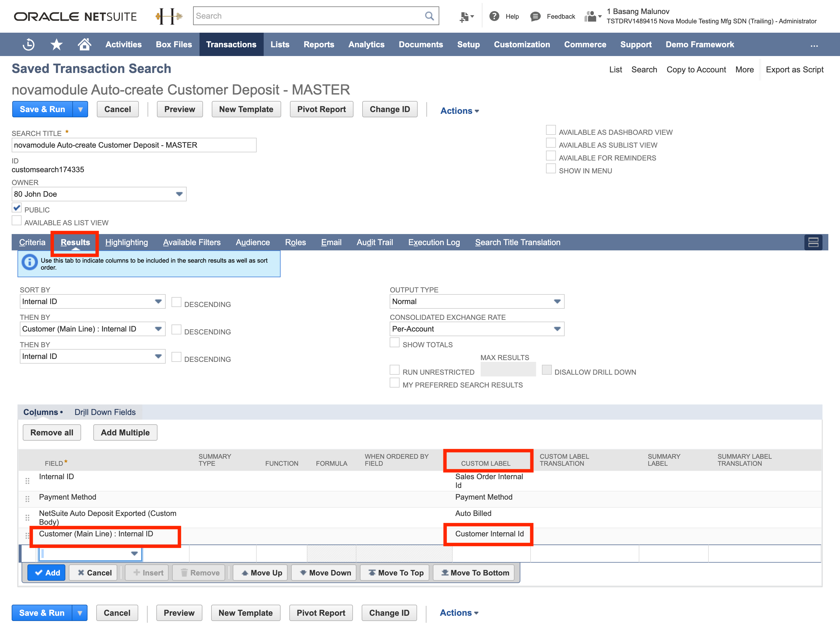Open the Create New icon menu

pyautogui.click(x=466, y=16)
